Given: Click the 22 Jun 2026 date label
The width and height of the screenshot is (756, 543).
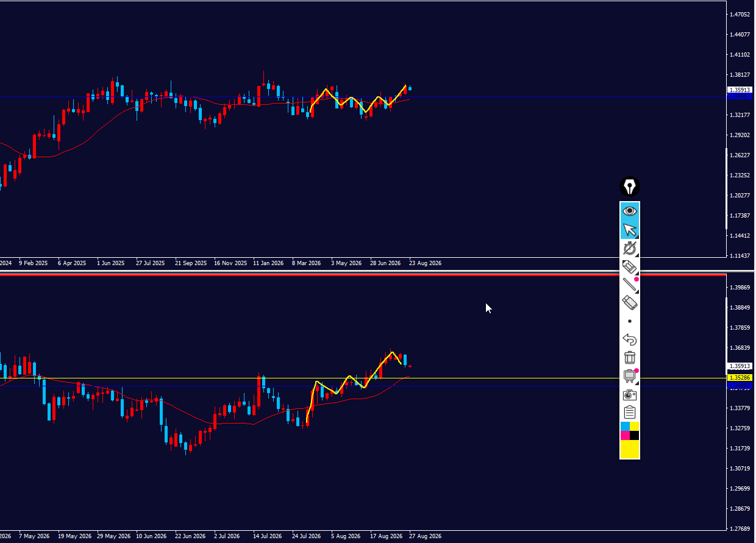Looking at the screenshot, I should 190,536.
